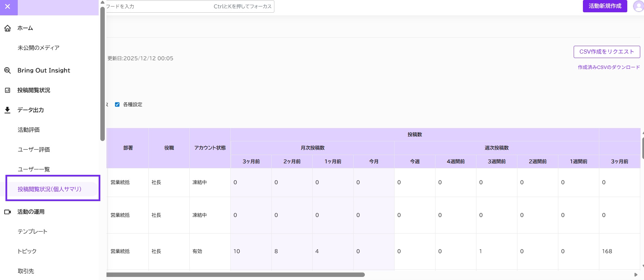Open 未公開のメディア in the sidebar
The width and height of the screenshot is (644, 280).
point(39,48)
